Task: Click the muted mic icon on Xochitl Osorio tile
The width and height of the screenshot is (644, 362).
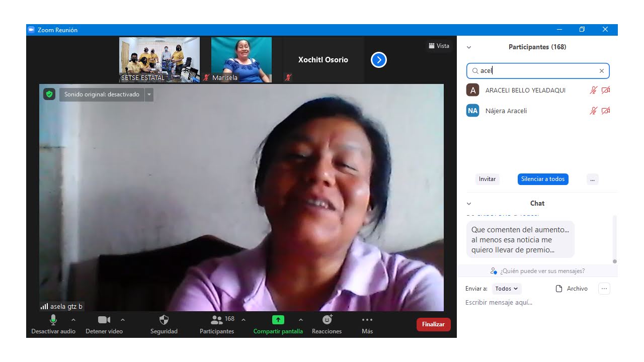Action: pos(288,78)
